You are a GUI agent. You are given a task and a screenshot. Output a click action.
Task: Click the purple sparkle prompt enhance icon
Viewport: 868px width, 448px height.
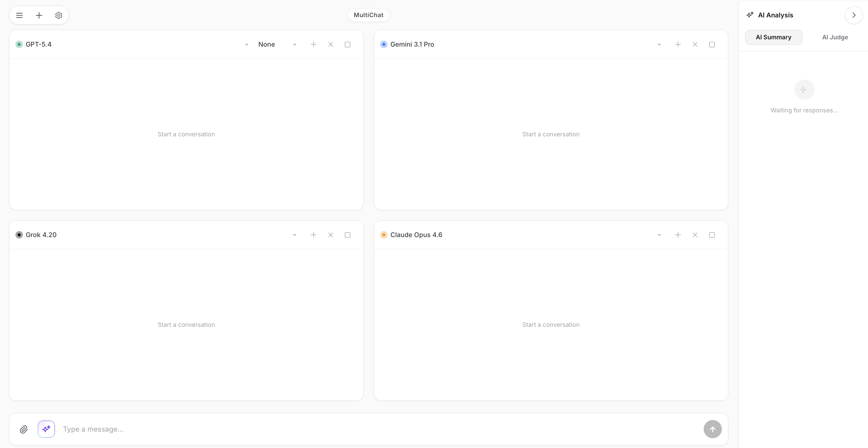(x=46, y=429)
